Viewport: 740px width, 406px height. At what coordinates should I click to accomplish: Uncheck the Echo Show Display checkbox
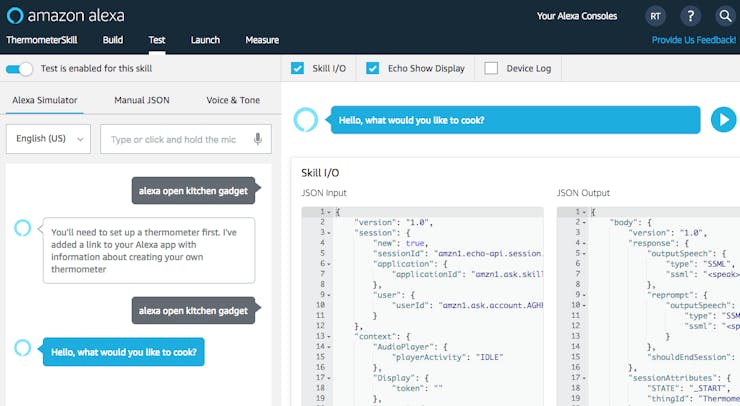[x=372, y=68]
